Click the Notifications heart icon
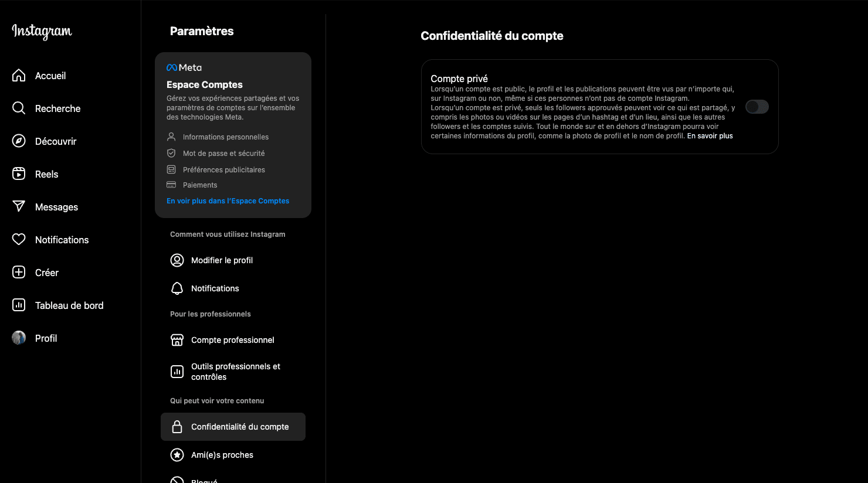This screenshot has width=868, height=483. [19, 240]
